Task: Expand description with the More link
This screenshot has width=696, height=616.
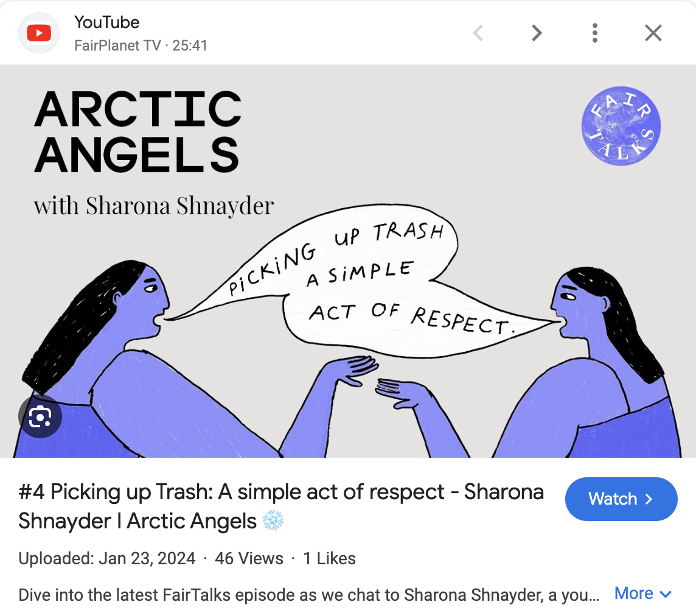Action: tap(633, 593)
